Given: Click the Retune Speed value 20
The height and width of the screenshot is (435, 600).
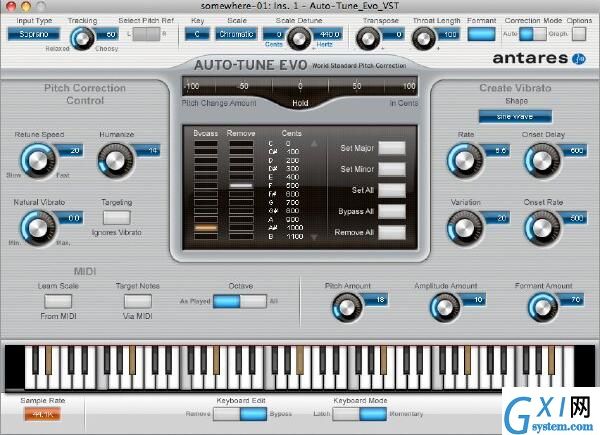Looking at the screenshot, I should click(70, 150).
